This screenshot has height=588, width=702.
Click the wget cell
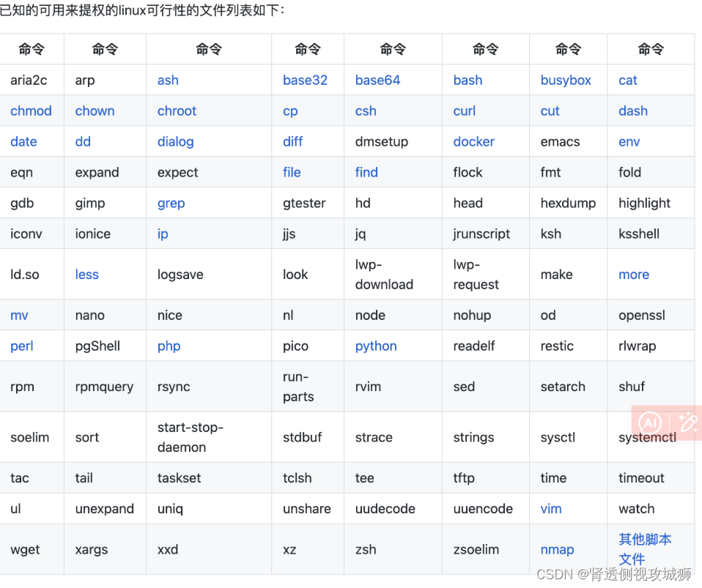32,549
